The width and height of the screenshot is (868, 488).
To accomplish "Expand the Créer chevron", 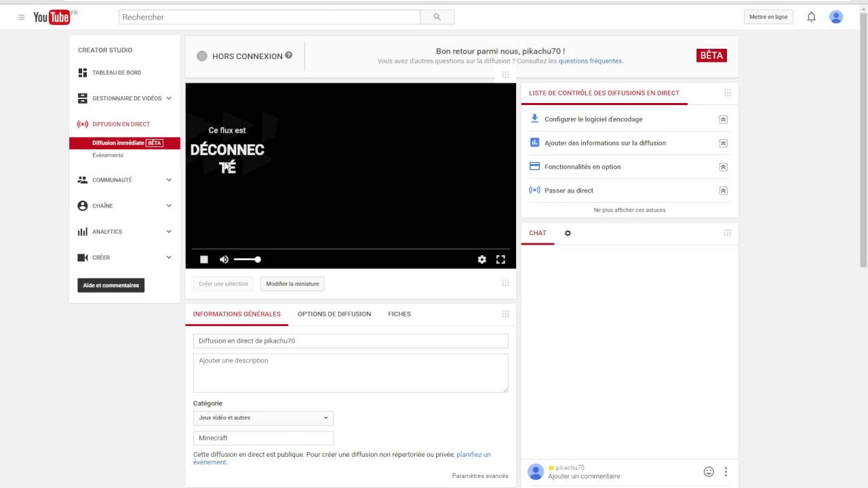I will [169, 258].
